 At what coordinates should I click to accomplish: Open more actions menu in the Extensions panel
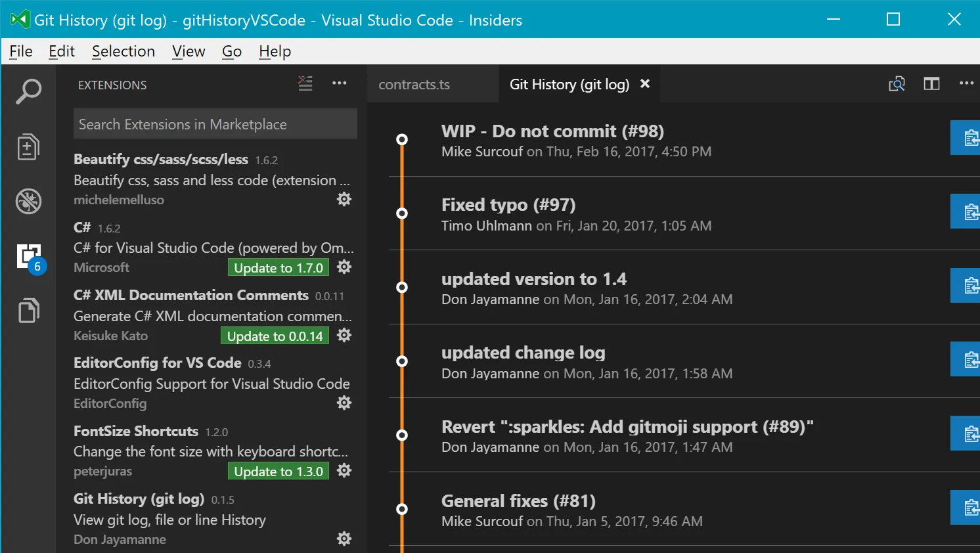pyautogui.click(x=339, y=83)
